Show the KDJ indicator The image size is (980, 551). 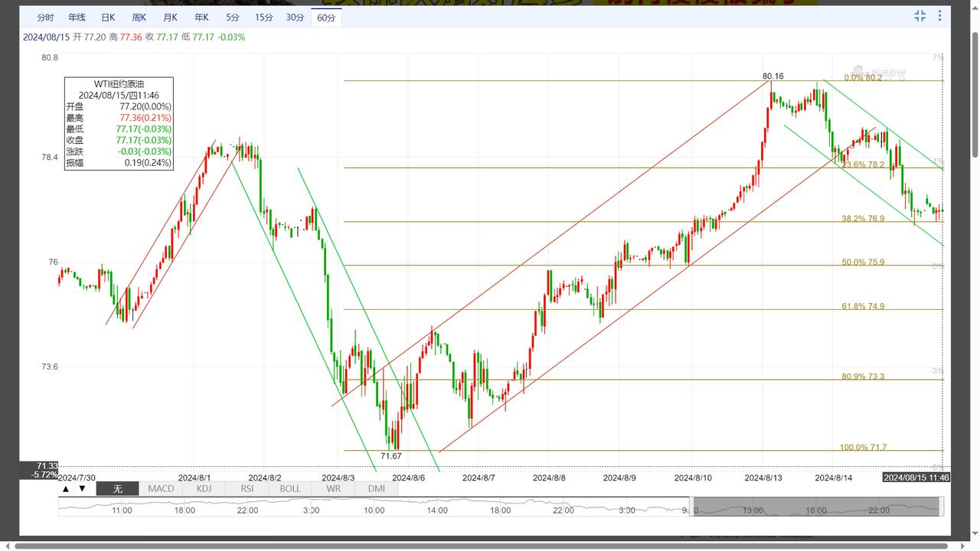click(204, 488)
